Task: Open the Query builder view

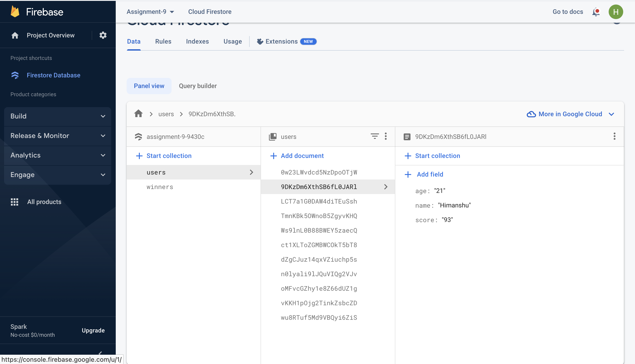Action: (x=198, y=86)
